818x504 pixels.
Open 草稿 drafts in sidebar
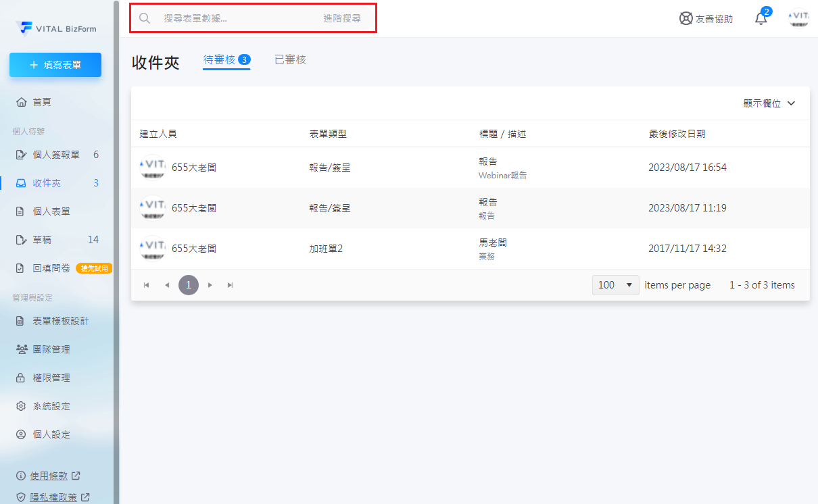point(42,240)
